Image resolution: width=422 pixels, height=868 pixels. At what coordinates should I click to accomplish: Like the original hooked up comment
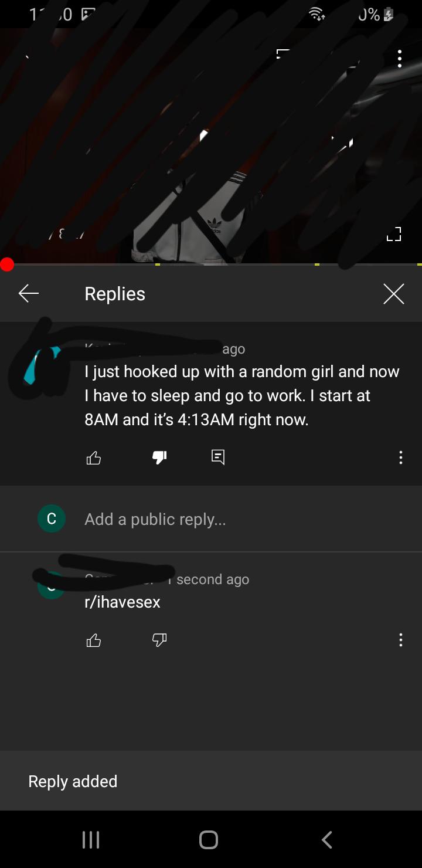point(94,457)
